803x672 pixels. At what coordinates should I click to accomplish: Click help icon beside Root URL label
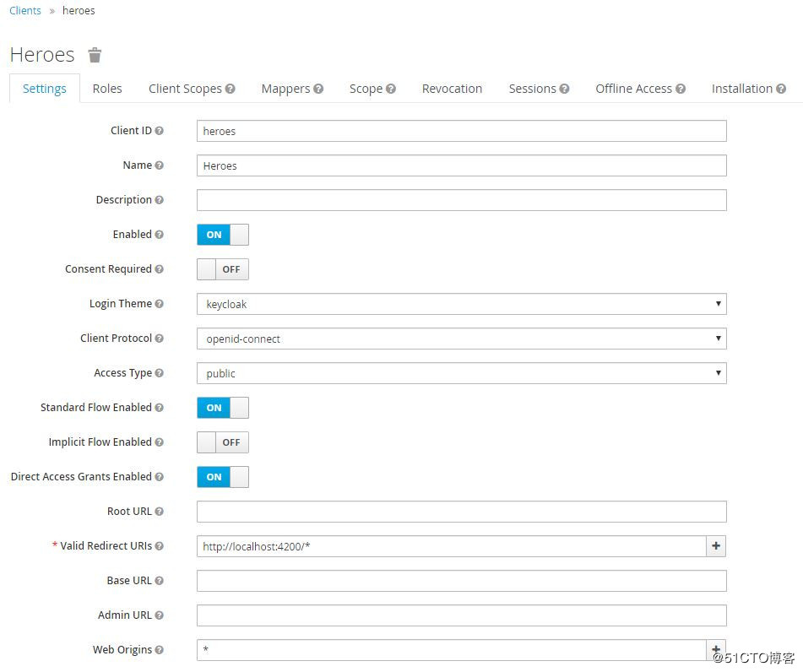[x=160, y=512]
